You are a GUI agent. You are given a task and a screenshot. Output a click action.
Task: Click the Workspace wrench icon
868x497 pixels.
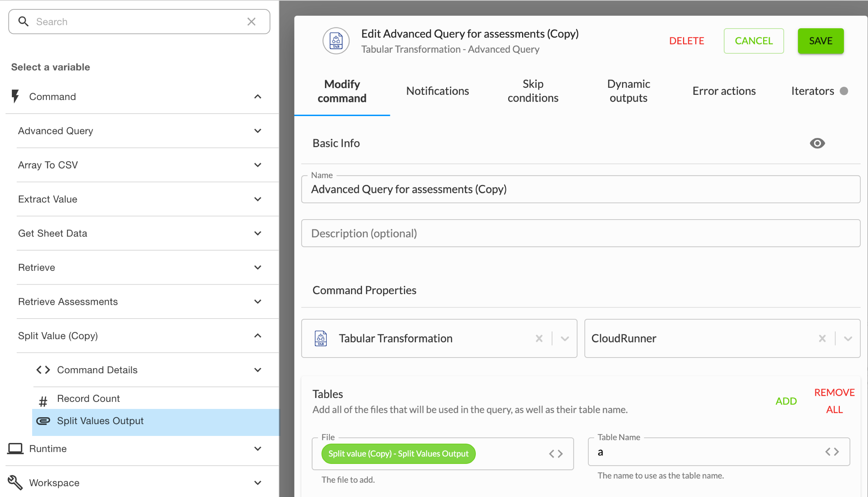click(15, 483)
